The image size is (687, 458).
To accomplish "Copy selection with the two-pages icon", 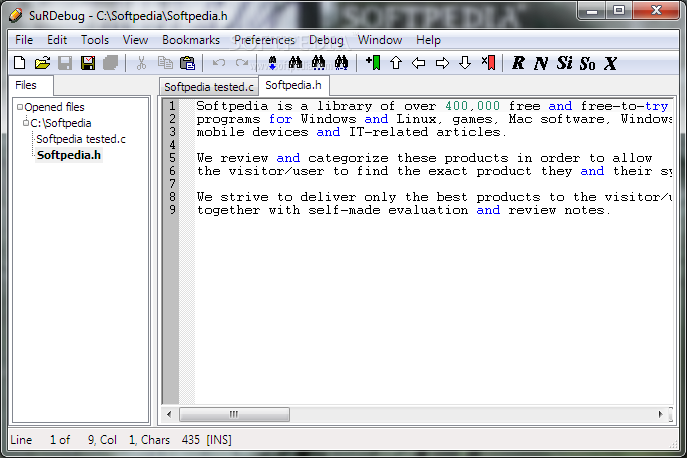I will coord(165,63).
